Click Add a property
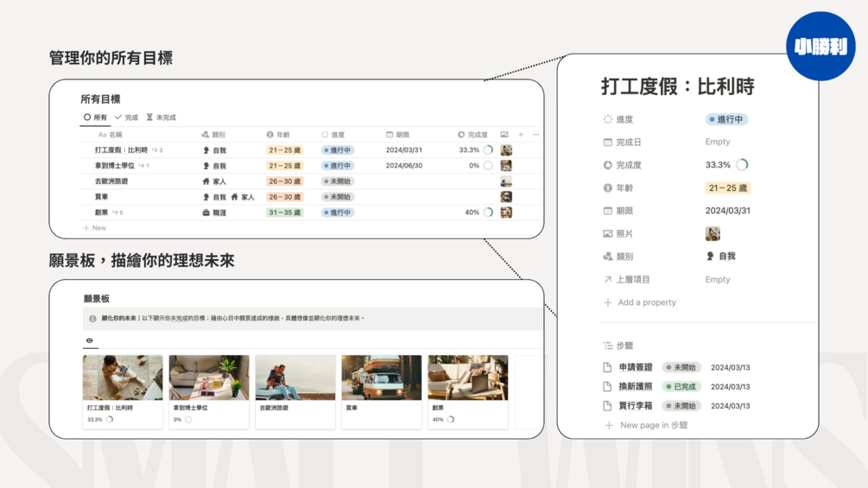This screenshot has width=868, height=488. tap(640, 302)
